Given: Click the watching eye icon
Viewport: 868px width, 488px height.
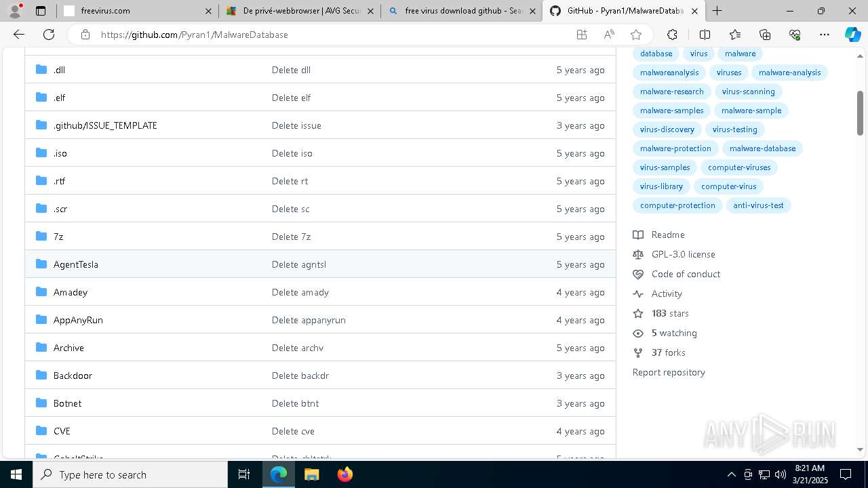Looking at the screenshot, I should (638, 333).
